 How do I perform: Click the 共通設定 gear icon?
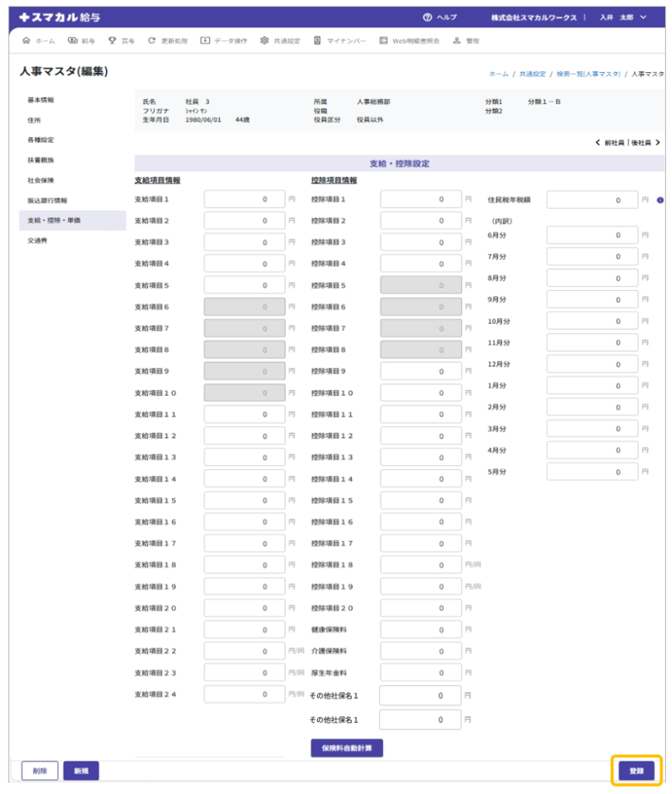(264, 40)
